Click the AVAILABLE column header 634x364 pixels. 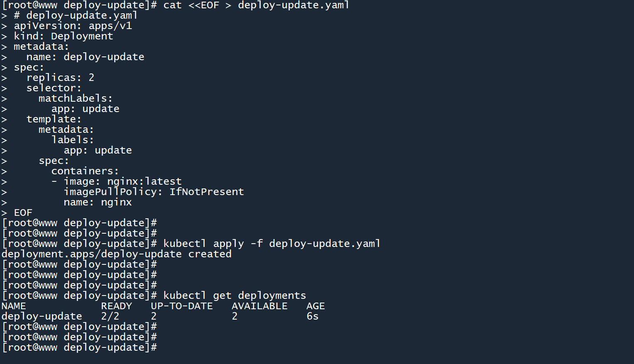(259, 306)
